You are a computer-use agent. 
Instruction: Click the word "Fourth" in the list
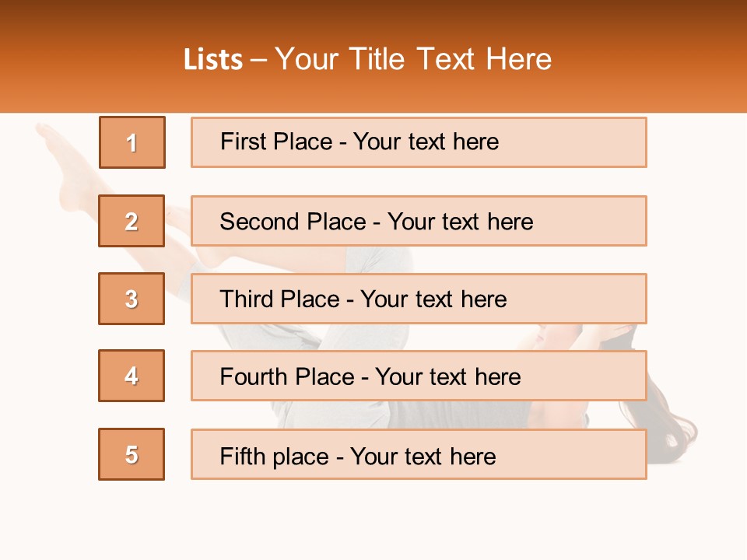[255, 377]
